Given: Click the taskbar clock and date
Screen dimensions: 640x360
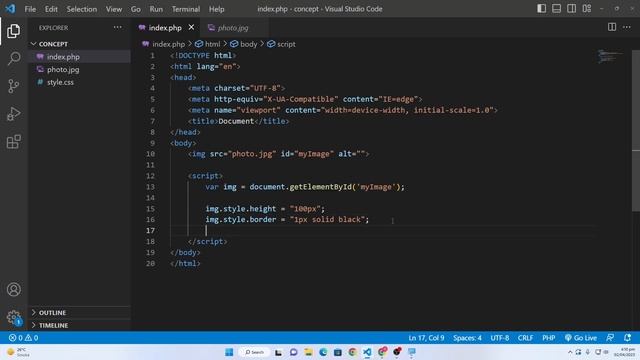Looking at the screenshot, I should pos(625,352).
